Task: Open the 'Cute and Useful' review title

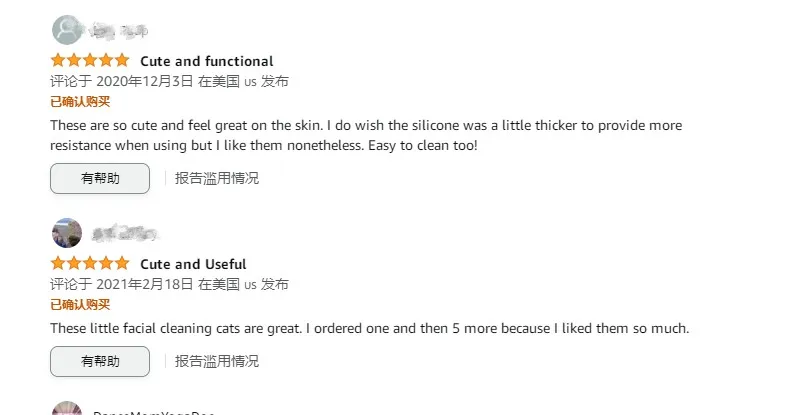Action: click(x=193, y=264)
